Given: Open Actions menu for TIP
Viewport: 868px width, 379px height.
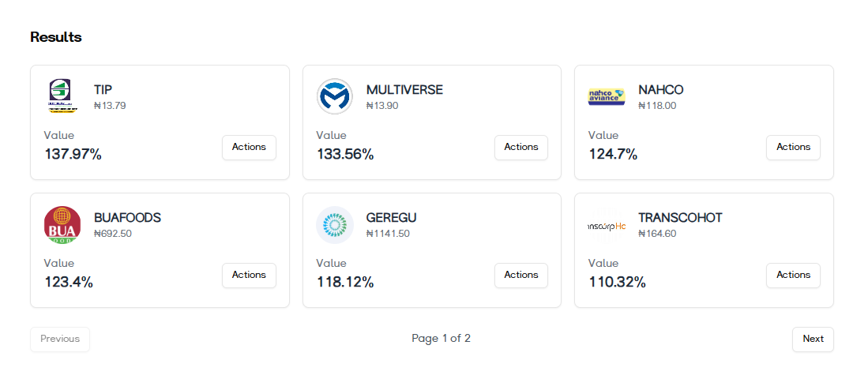Looking at the screenshot, I should (249, 148).
